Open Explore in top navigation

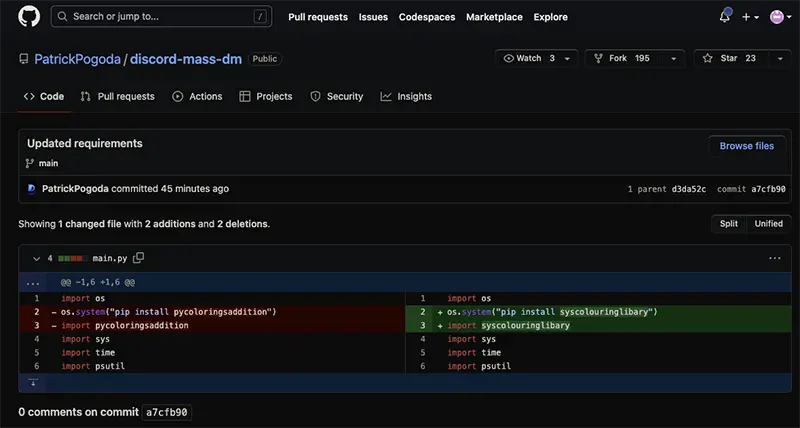tap(551, 17)
